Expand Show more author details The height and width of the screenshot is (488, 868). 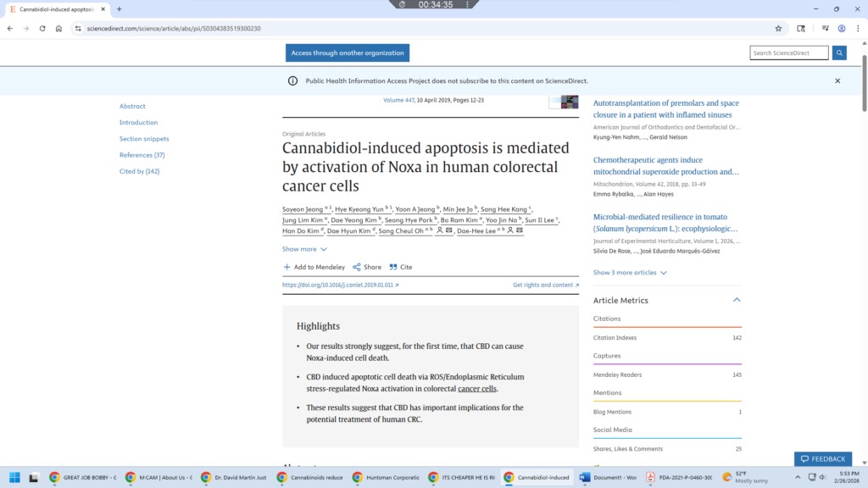coord(304,249)
